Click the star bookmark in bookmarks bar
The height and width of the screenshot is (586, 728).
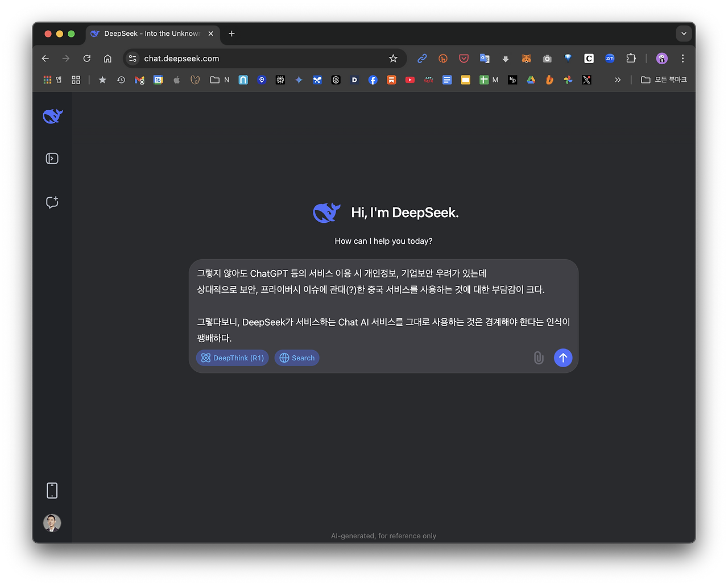(102, 80)
